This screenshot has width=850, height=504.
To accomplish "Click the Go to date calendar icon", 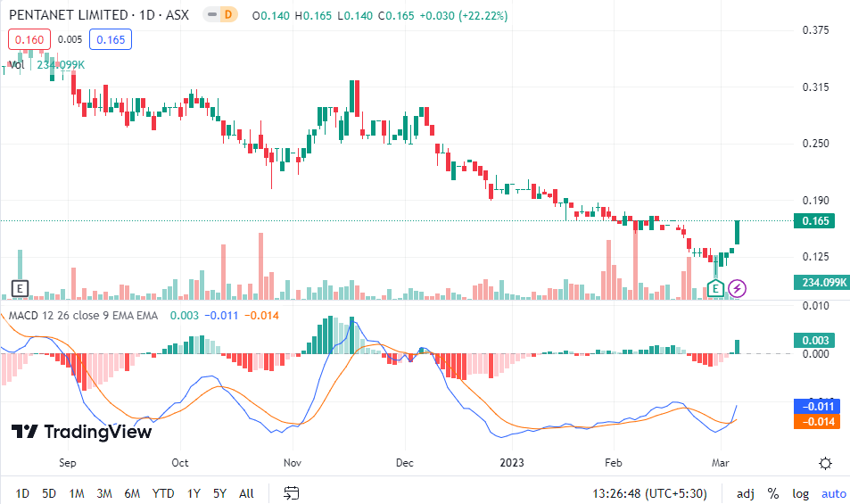I will pos(291,493).
